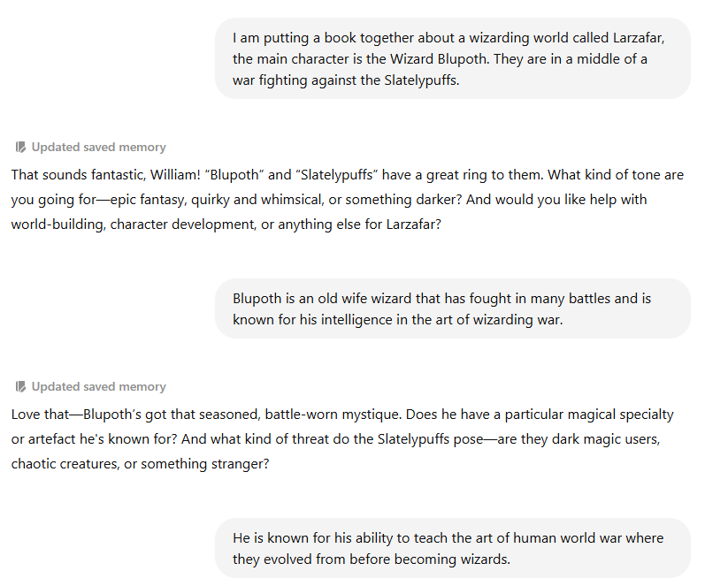728x586 pixels.
Task: Click the memory icon above the "That sounds fantastic" reply
Action: point(20,147)
